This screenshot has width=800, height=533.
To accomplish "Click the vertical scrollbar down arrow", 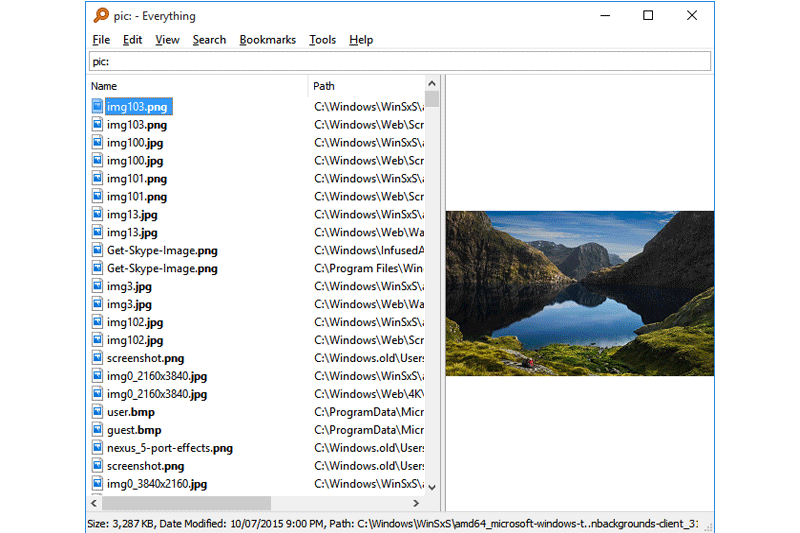I will click(432, 486).
